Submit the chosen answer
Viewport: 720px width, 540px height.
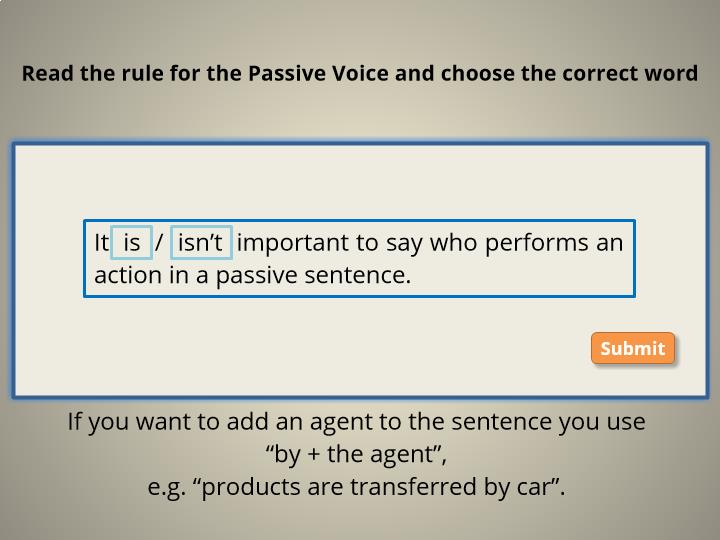[x=633, y=348]
